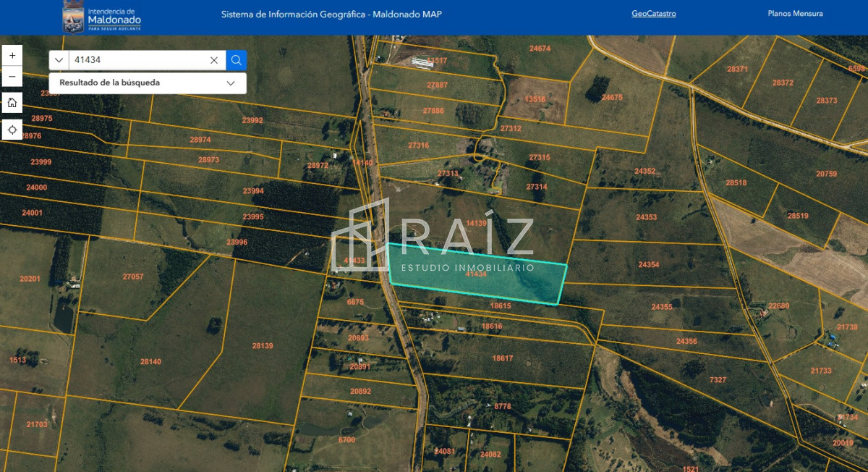Open GeoCatastro from the top bar
This screenshot has width=868, height=472.
coord(655,13)
